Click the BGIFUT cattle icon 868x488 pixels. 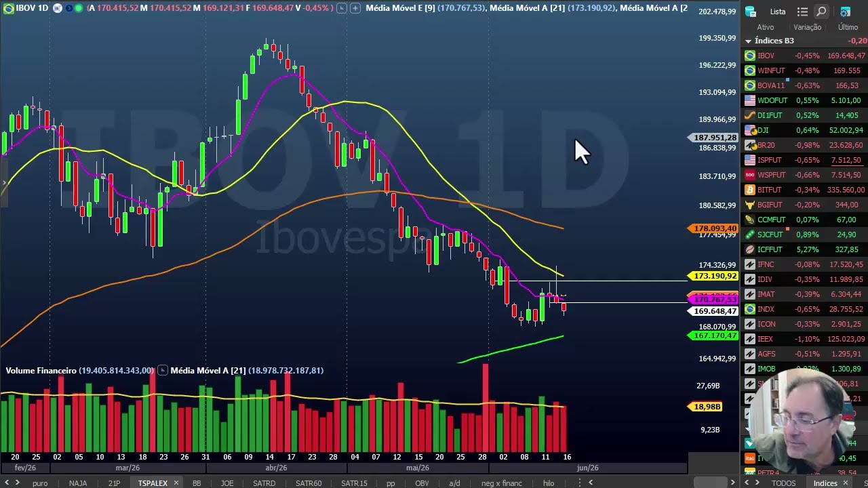(x=750, y=205)
